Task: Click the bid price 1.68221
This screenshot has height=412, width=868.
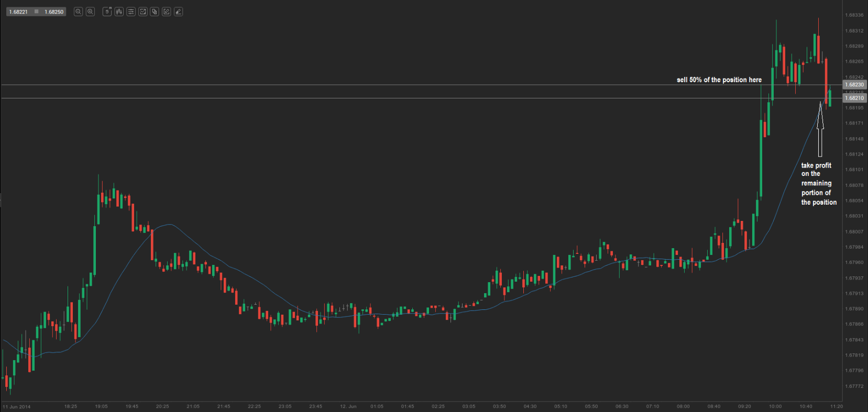Action: pyautogui.click(x=18, y=12)
